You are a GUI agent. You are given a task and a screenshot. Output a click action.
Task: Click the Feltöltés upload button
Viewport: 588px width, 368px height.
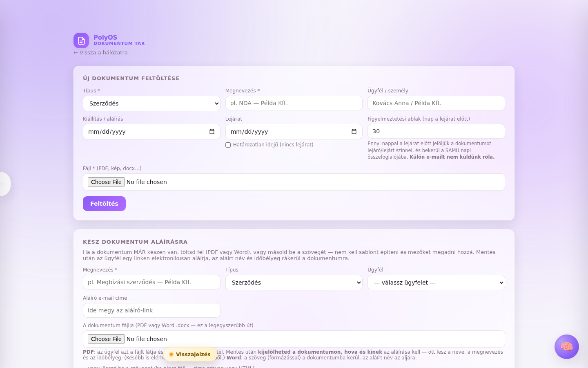coord(104,204)
